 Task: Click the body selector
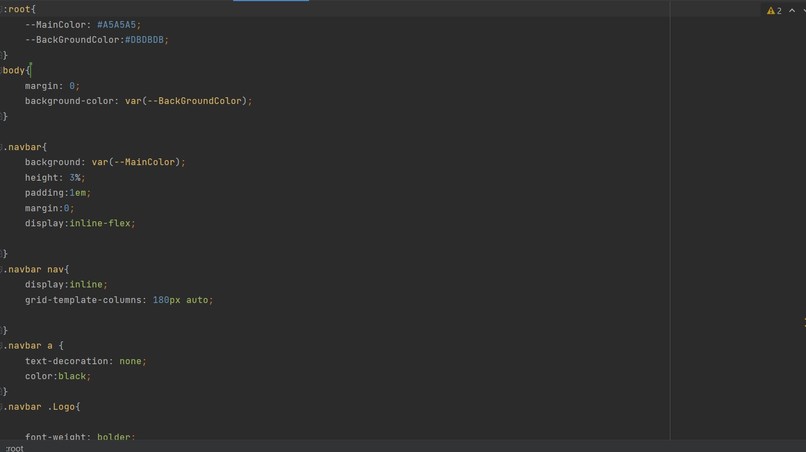(14, 70)
